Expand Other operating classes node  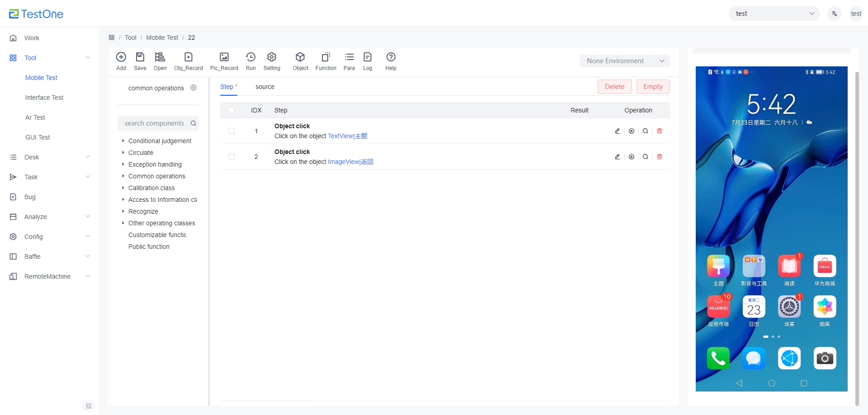[123, 223]
